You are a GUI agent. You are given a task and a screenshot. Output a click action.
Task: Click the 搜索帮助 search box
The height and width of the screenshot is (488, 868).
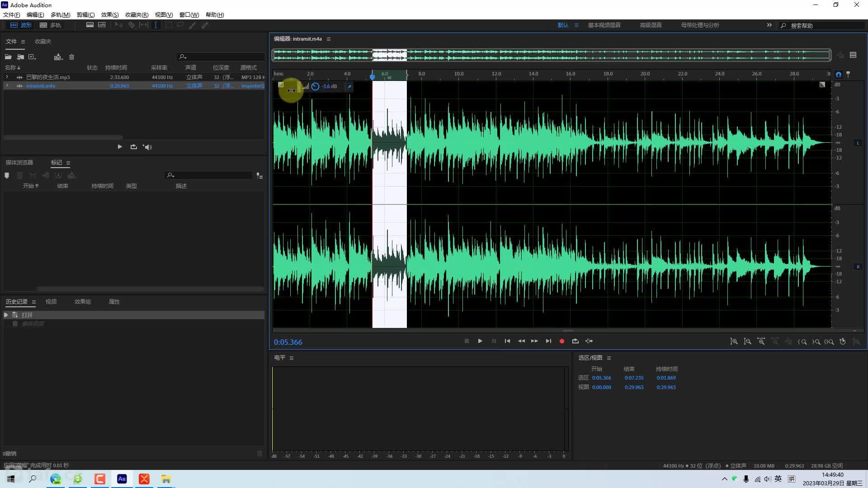click(x=823, y=26)
